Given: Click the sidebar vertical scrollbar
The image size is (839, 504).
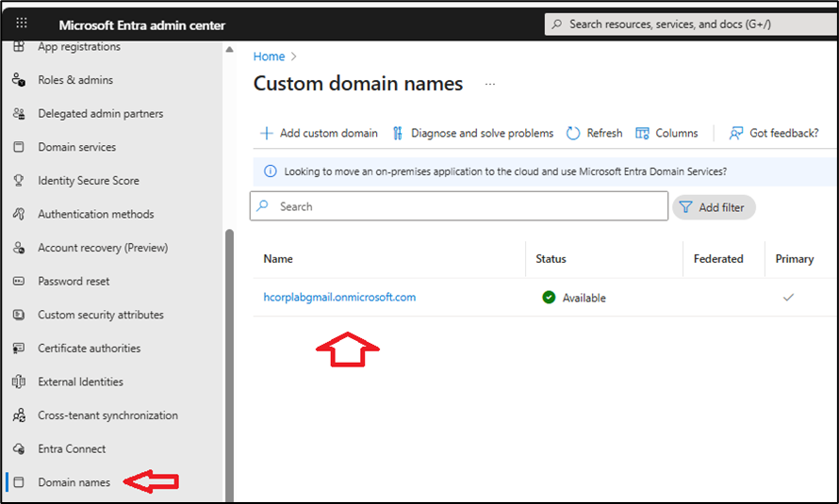Looking at the screenshot, I should 228,358.
